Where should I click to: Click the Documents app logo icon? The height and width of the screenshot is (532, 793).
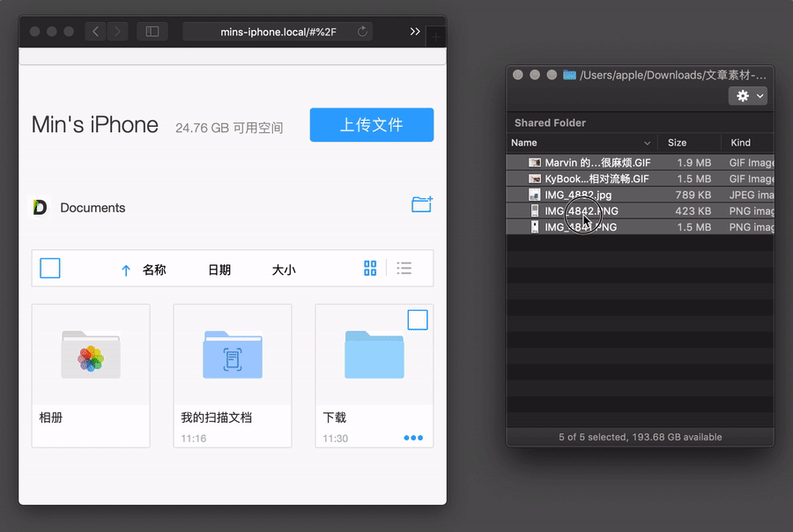pos(40,207)
